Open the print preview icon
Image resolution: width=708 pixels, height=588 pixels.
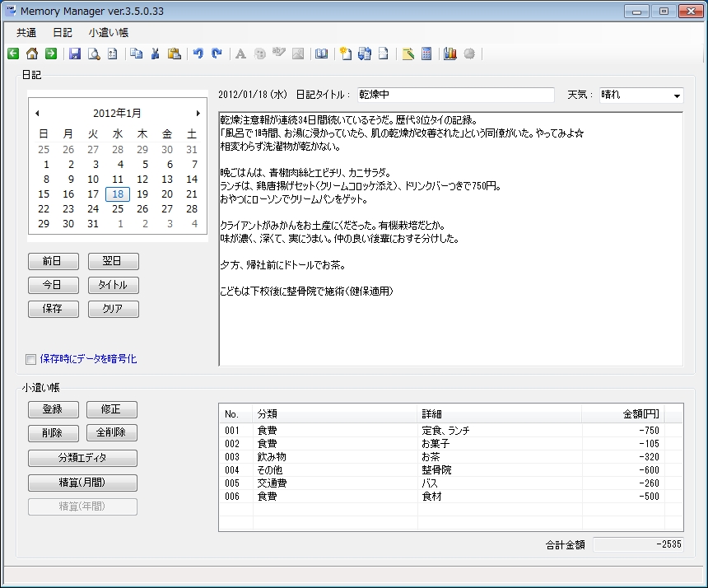click(x=93, y=53)
